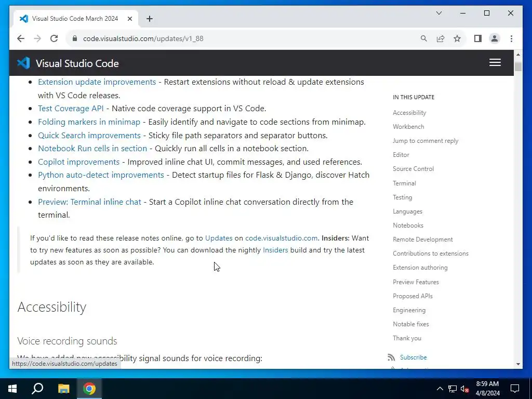The image size is (532, 399).
Task: Toggle the browser side panel
Action: tap(478, 38)
